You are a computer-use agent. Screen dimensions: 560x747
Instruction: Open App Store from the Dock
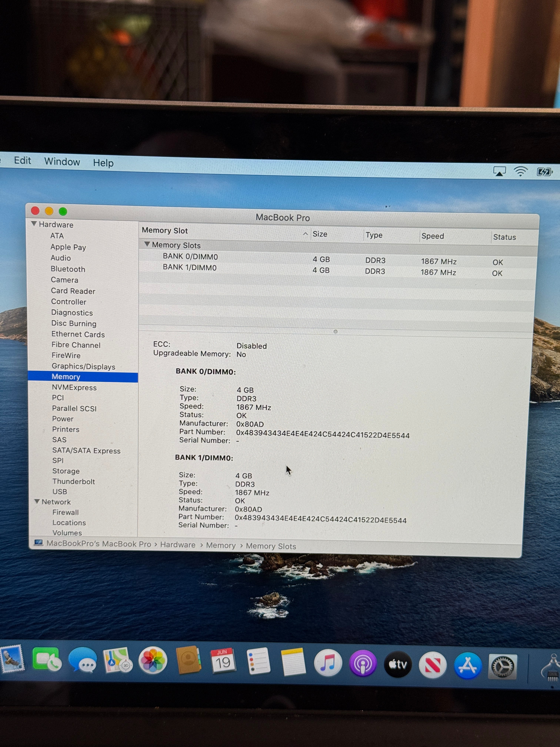(468, 666)
